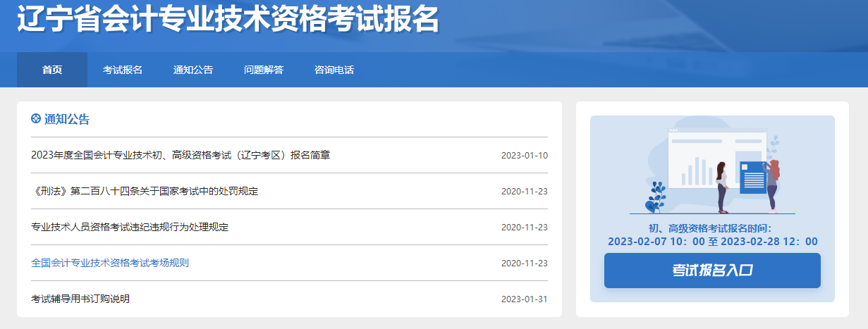Screen dimensions: 868x329
Task: Open the 考试报名 navigation menu item
Action: tap(123, 70)
